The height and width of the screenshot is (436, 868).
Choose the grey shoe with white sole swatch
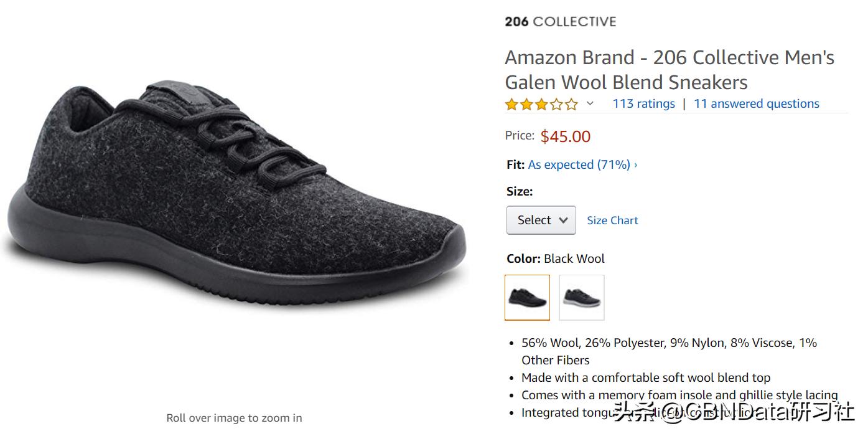(581, 297)
